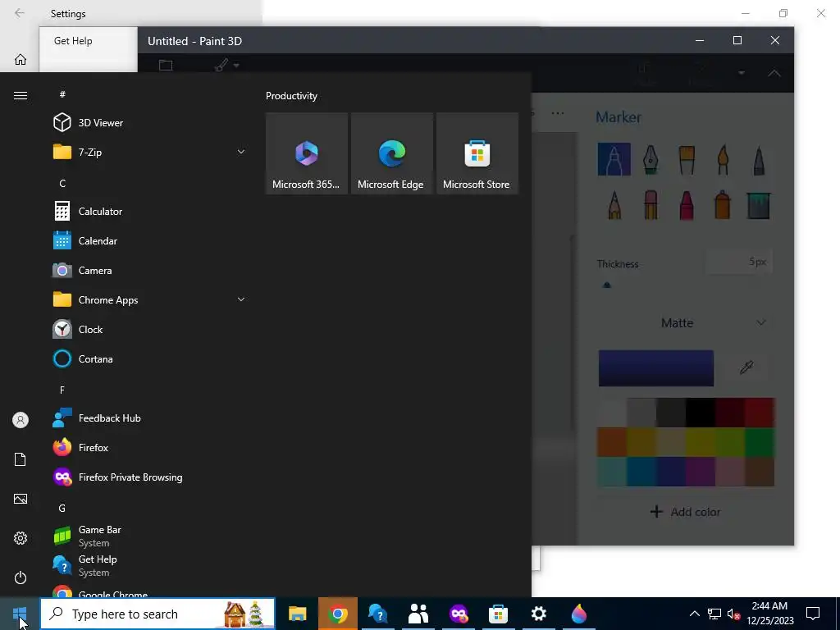This screenshot has width=840, height=630.
Task: Open Feedback Hub
Action: [x=149, y=418]
